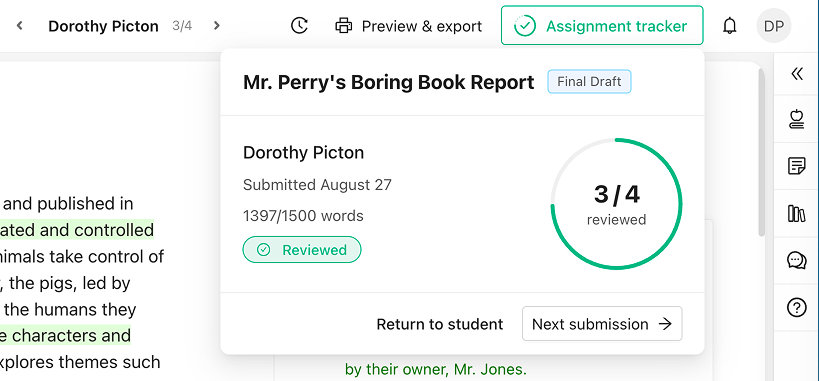Click the Reviewed status badge
Screen dimensions: 819x381
coord(302,250)
